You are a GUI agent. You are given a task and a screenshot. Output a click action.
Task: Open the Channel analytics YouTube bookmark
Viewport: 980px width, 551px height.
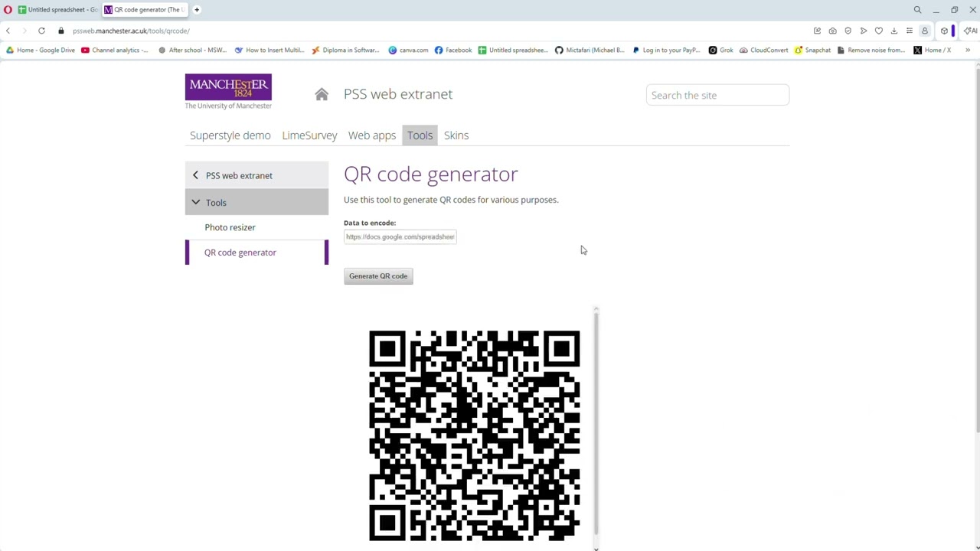[x=114, y=51]
